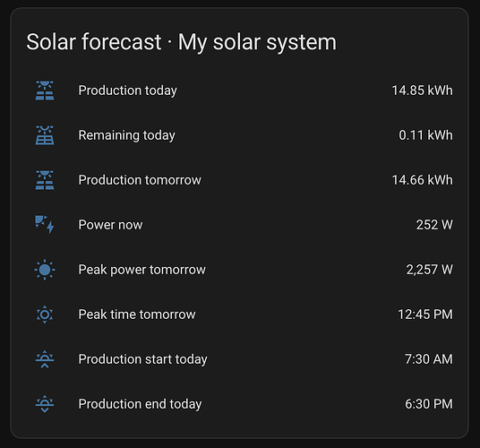Select the 14.85 kWh value
This screenshot has width=480, height=448.
(422, 90)
